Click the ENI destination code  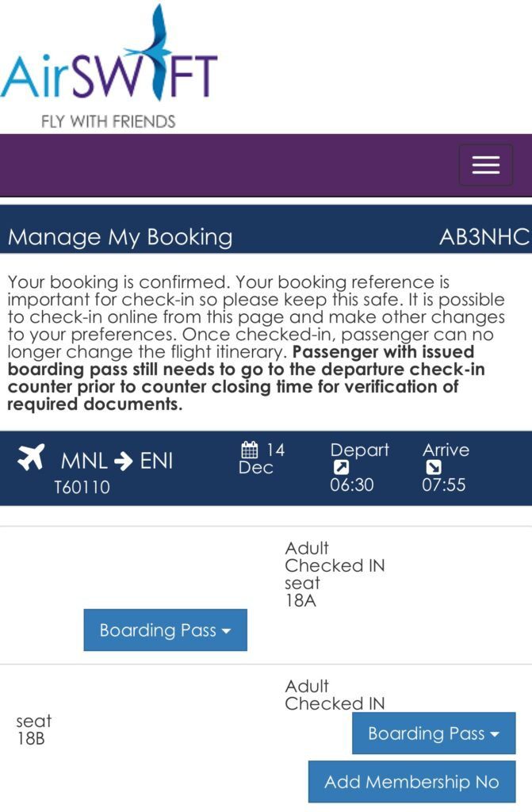156,461
